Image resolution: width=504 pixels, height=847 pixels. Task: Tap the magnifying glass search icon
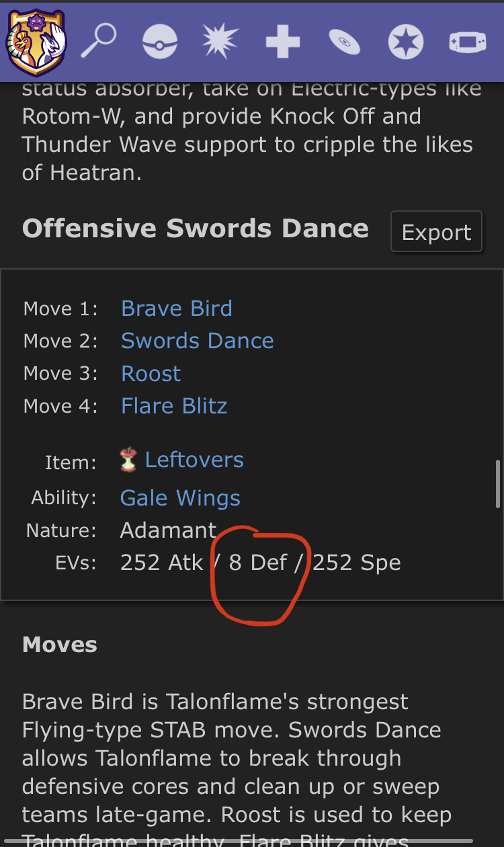[x=99, y=42]
